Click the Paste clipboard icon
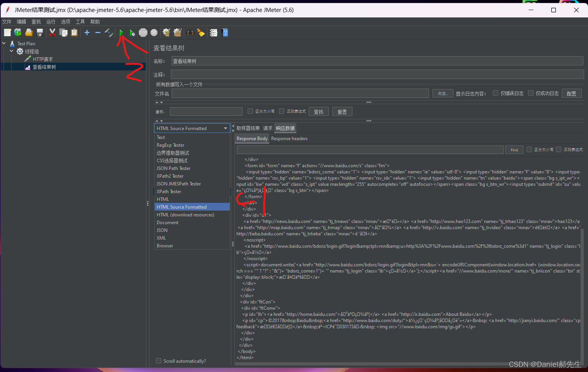 (x=74, y=33)
